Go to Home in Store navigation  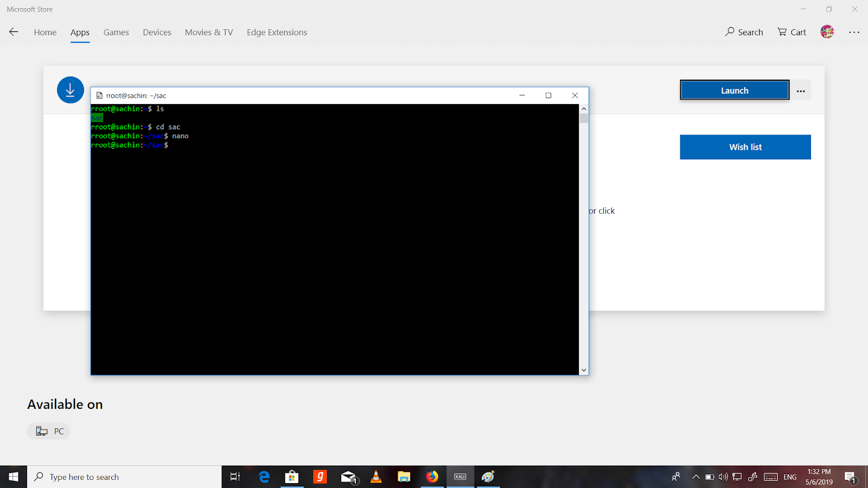click(44, 33)
